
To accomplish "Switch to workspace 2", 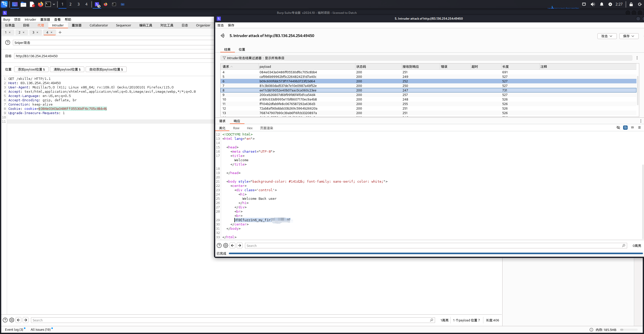I will click(x=70, y=4).
